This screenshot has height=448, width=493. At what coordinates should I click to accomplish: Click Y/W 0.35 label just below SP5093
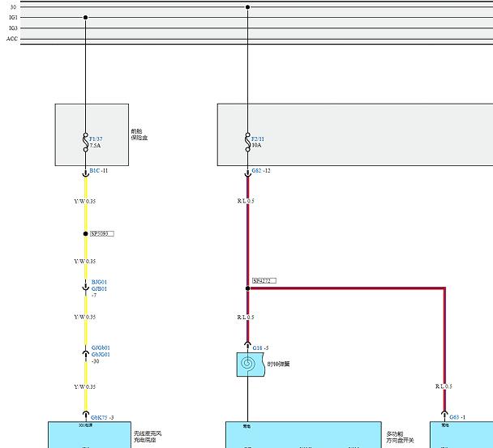(85, 262)
